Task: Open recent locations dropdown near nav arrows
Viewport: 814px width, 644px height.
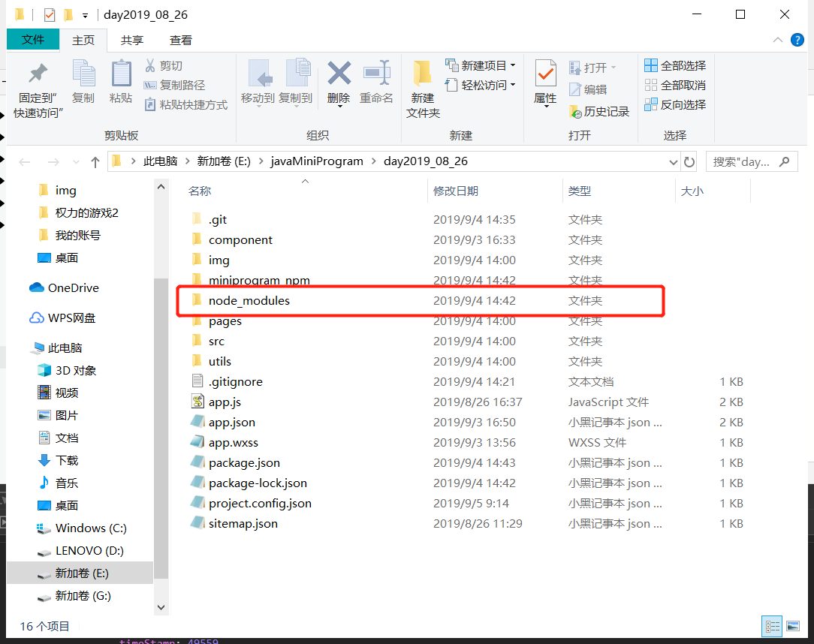Action: click(77, 162)
